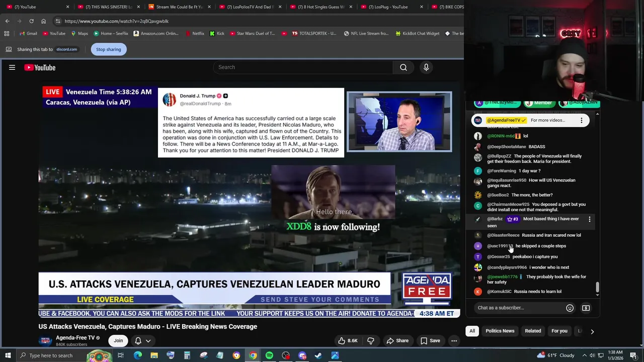644x362 pixels.
Task: Switch to LosPollosTV And Dad tab
Action: pos(250,7)
